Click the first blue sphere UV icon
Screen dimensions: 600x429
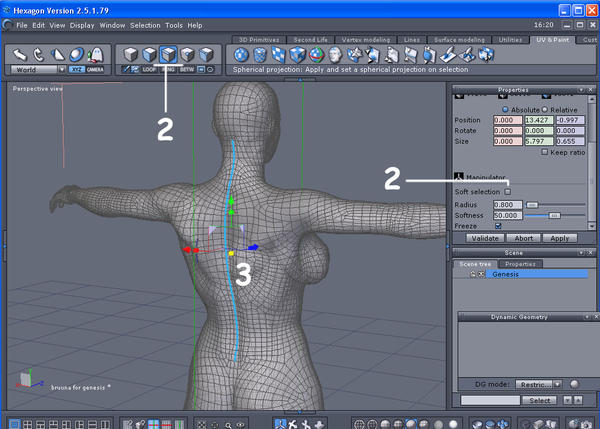240,54
